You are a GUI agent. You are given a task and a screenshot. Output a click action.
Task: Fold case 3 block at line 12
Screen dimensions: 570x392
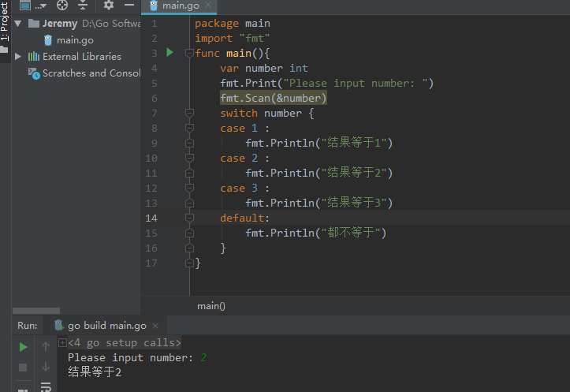pos(189,188)
